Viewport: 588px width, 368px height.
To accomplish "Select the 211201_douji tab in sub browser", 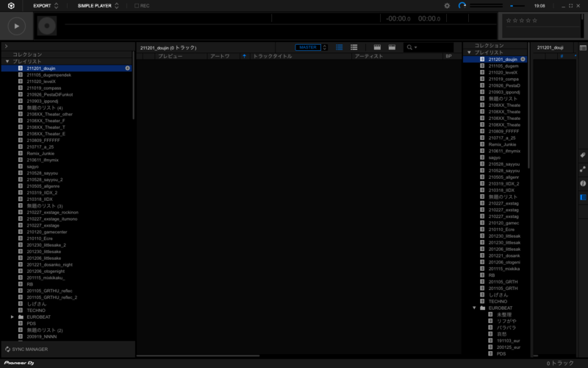I will pos(550,47).
